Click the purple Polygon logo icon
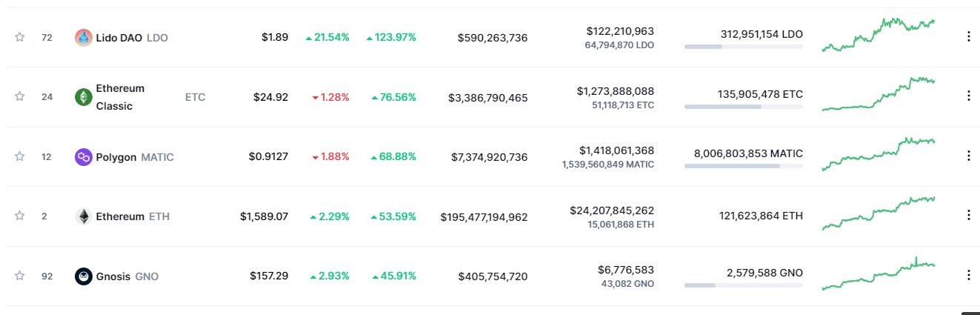Viewport: 980px width, 315px height. click(84, 157)
